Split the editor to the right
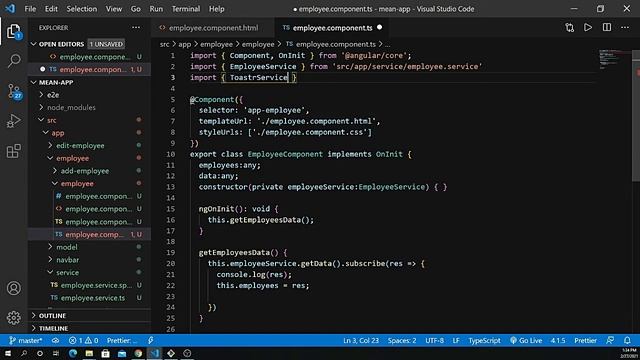Screen dimensions: 640x360 point(607,28)
